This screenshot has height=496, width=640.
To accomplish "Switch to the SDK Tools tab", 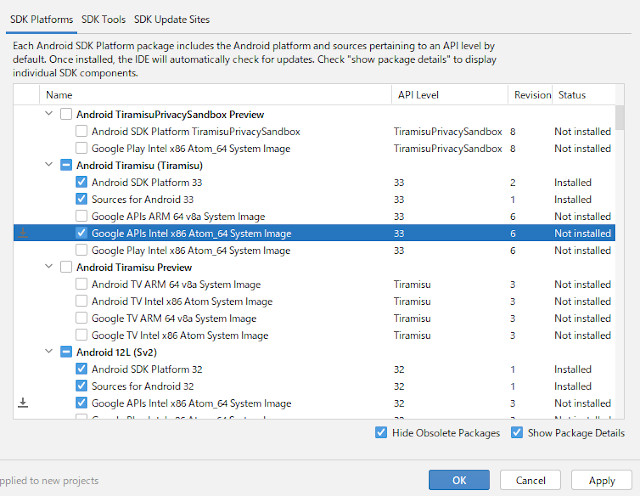I will tap(103, 19).
